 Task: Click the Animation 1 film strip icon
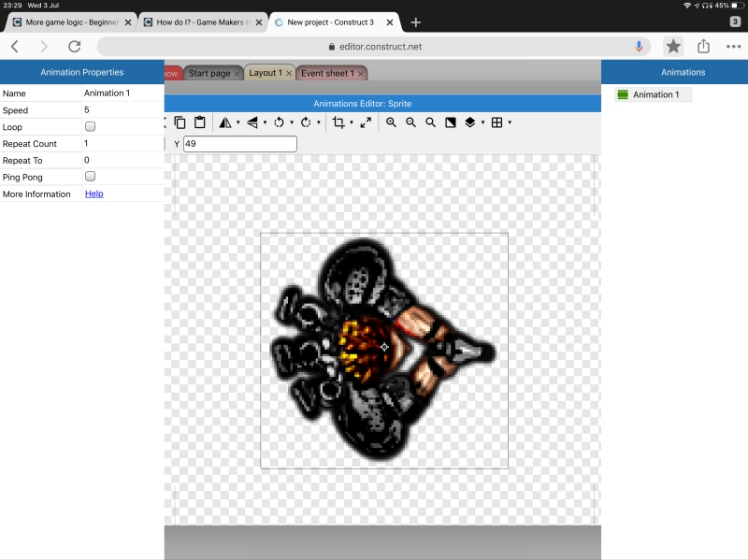coord(623,94)
